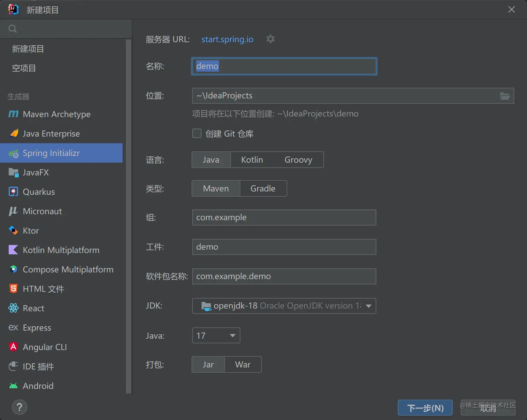Screen dimensions: 527x420
Task: Click the JDK folder icon in combo box
Action: click(x=206, y=306)
